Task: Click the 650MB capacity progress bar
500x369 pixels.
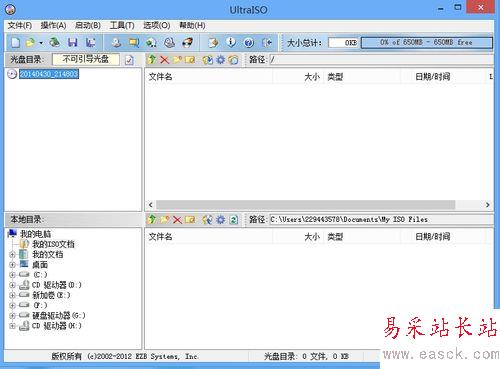Action: 426,42
